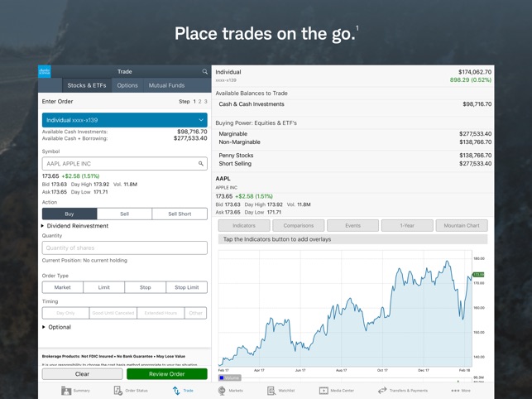Open the Order Status icon
The image size is (532, 399).
pyautogui.click(x=118, y=391)
